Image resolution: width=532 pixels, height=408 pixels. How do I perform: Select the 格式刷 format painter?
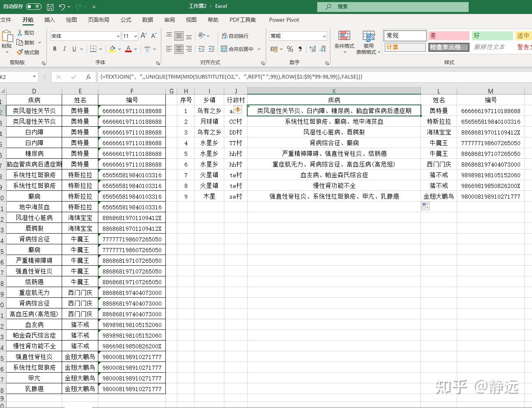tap(28, 52)
